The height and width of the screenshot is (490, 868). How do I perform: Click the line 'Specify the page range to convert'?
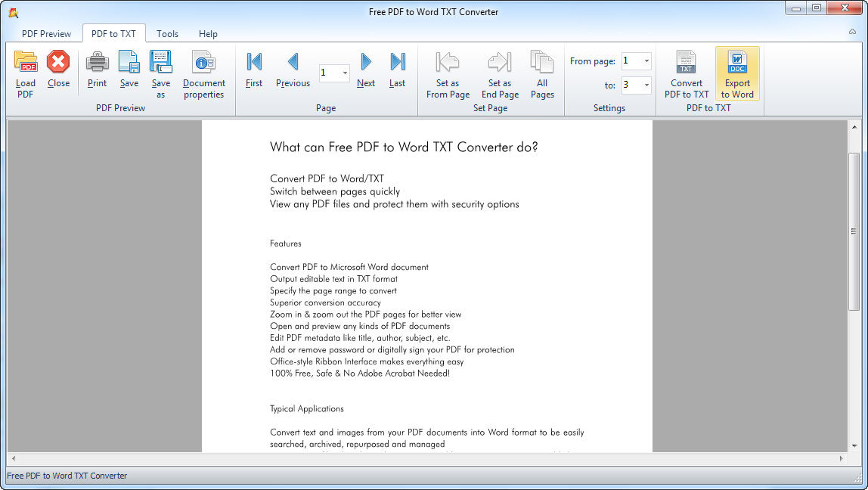[333, 290]
